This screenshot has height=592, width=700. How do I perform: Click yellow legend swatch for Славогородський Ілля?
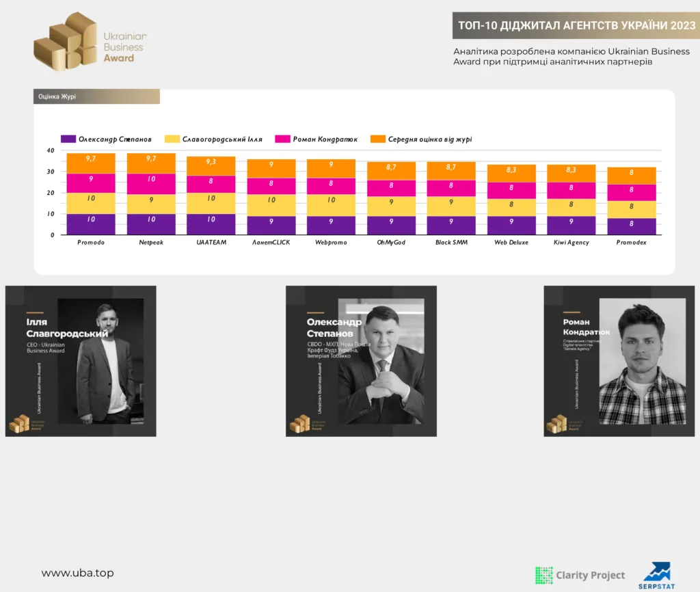[172, 139]
